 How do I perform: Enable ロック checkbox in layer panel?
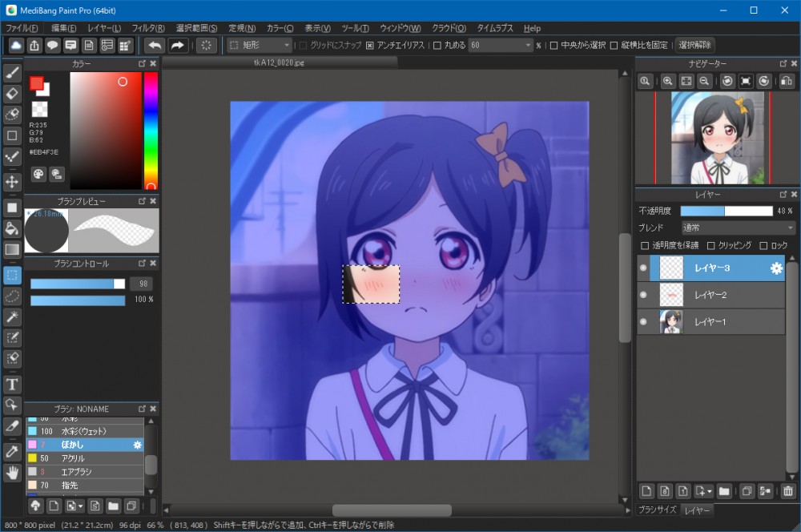point(763,246)
